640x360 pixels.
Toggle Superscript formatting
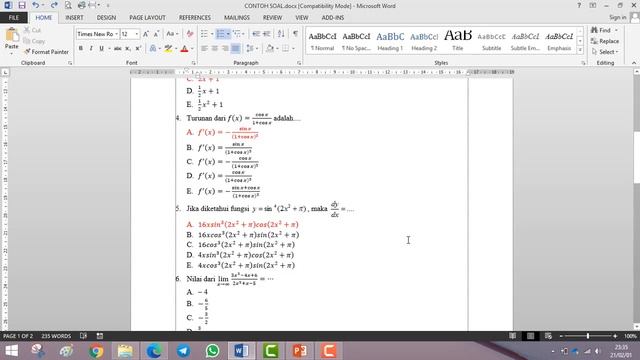point(138,49)
